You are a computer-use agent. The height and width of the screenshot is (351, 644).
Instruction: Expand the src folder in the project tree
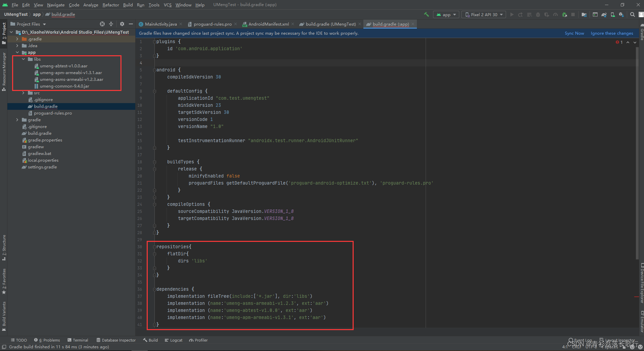click(23, 93)
